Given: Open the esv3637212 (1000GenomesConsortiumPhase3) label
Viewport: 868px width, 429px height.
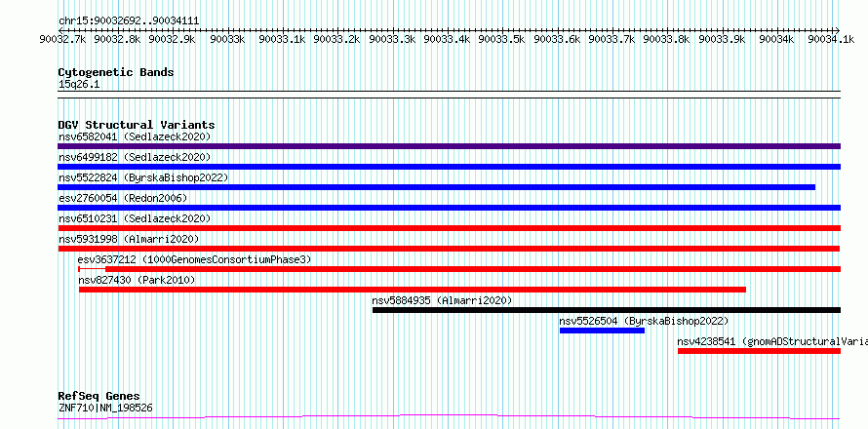Looking at the screenshot, I should (x=195, y=259).
